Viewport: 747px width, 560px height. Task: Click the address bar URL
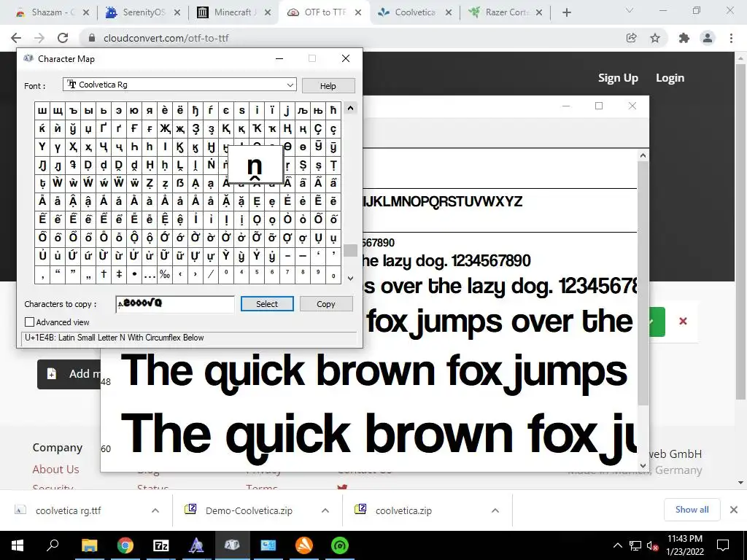[x=166, y=38]
